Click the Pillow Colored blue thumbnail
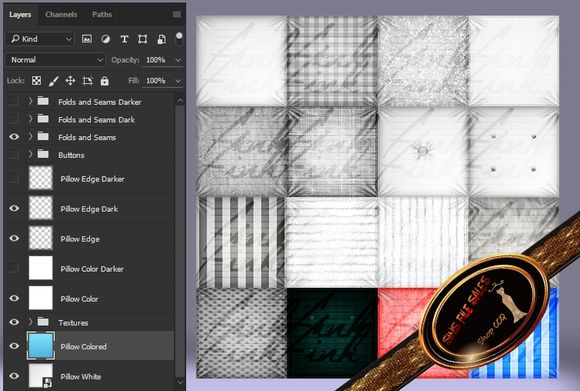This screenshot has width=580, height=391. [x=41, y=346]
